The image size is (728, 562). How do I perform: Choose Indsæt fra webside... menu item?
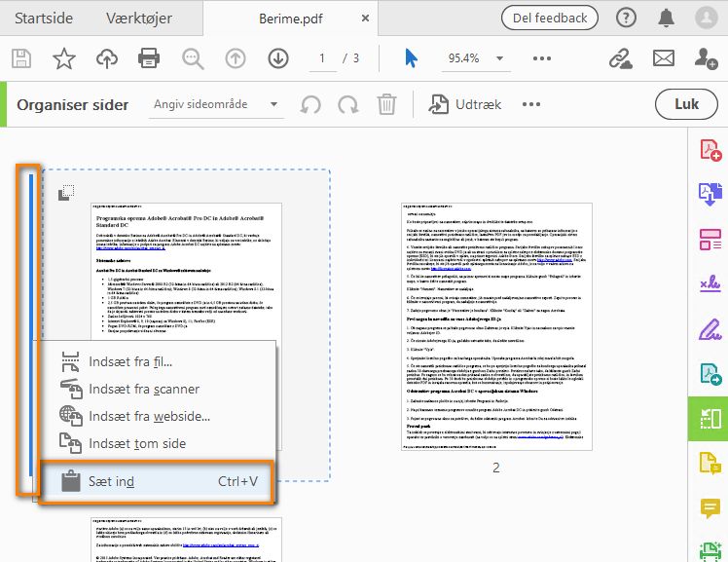pyautogui.click(x=159, y=416)
